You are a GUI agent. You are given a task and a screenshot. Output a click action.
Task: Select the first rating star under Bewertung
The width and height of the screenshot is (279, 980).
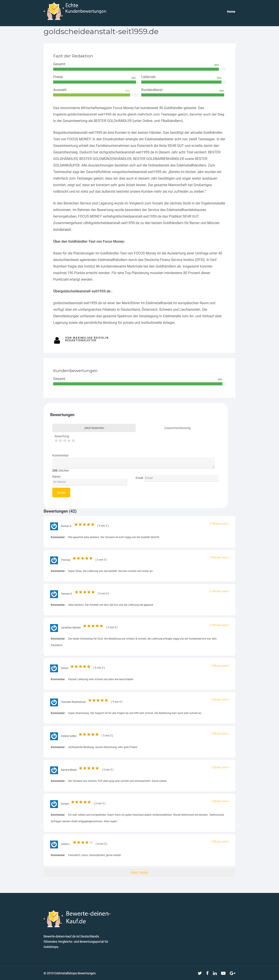coord(56,441)
